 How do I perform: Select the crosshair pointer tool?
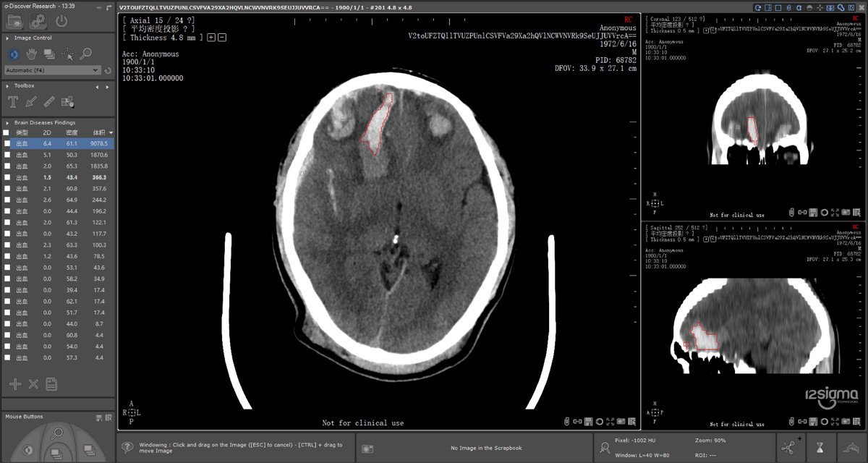coord(67,54)
